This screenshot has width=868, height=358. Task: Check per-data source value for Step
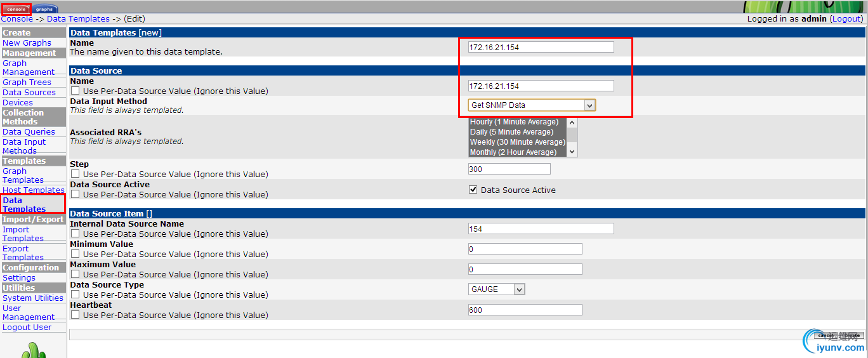pyautogui.click(x=76, y=174)
